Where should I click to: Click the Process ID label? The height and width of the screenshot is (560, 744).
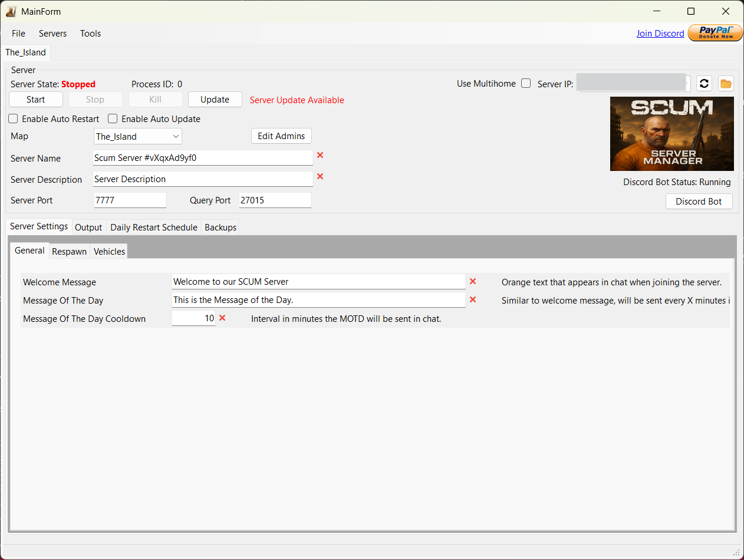pos(152,84)
